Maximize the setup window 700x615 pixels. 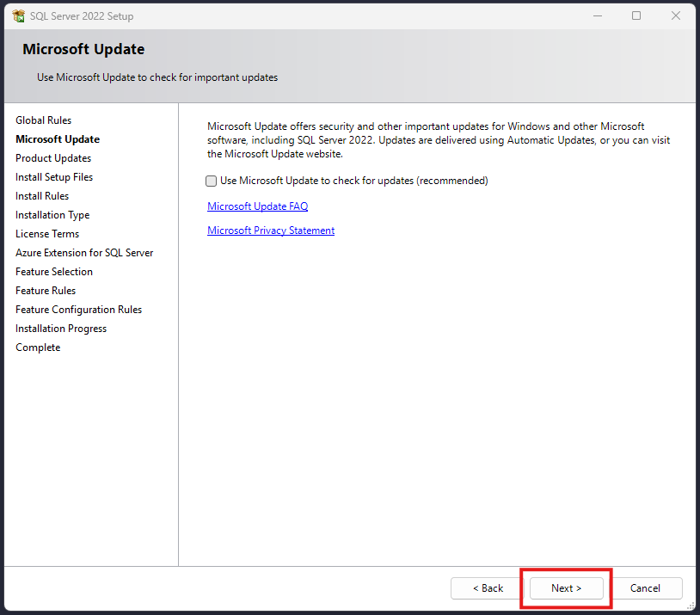tap(636, 15)
